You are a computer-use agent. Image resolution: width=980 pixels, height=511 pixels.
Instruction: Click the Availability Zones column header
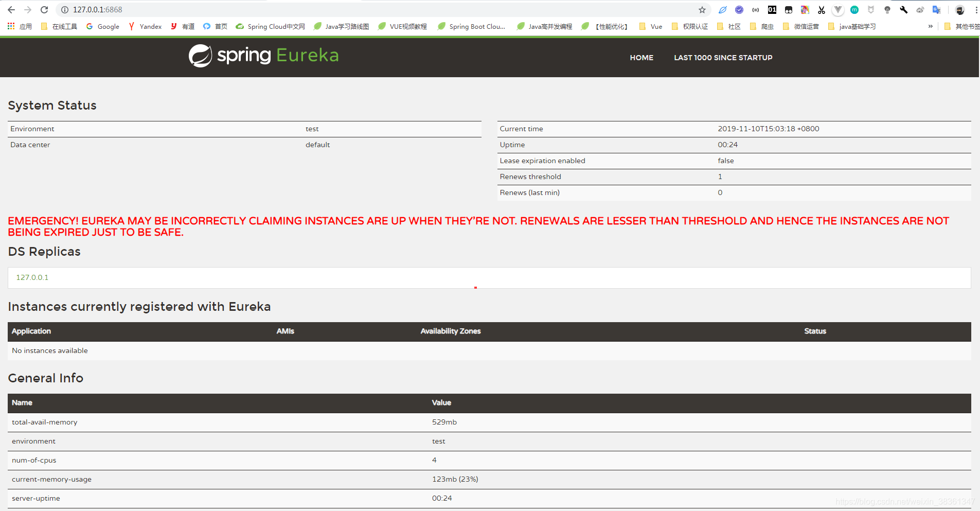[x=451, y=331]
